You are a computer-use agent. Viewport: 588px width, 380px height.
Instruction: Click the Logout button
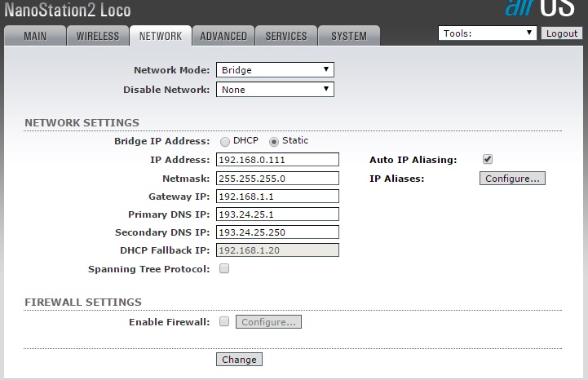[562, 33]
